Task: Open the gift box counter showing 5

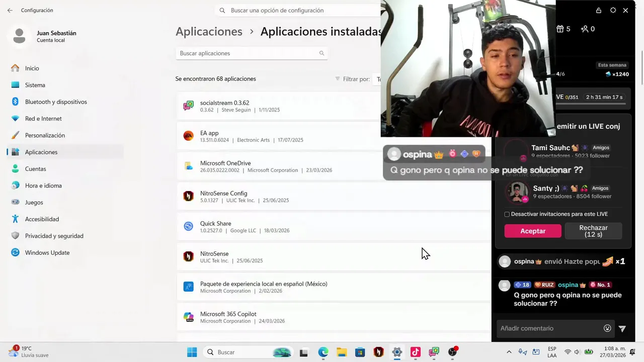Action: coord(563,29)
